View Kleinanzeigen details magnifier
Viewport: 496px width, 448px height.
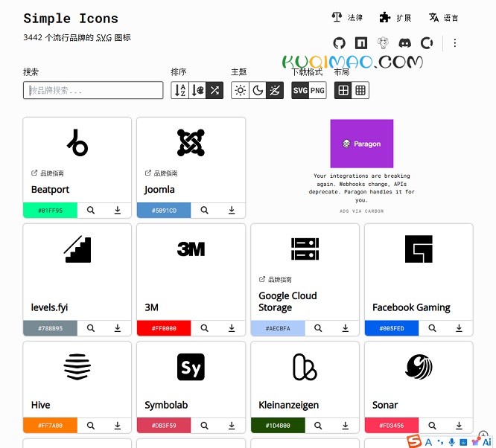318,426
